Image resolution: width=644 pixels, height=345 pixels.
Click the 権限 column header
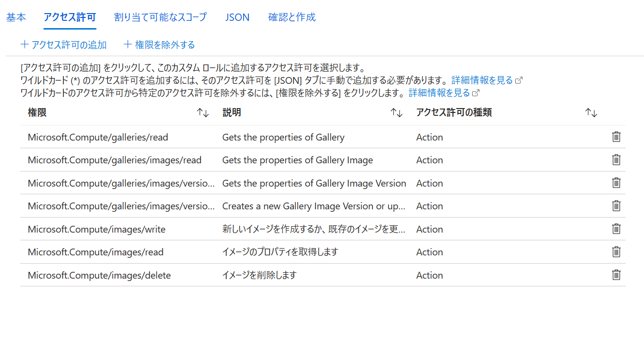(37, 113)
